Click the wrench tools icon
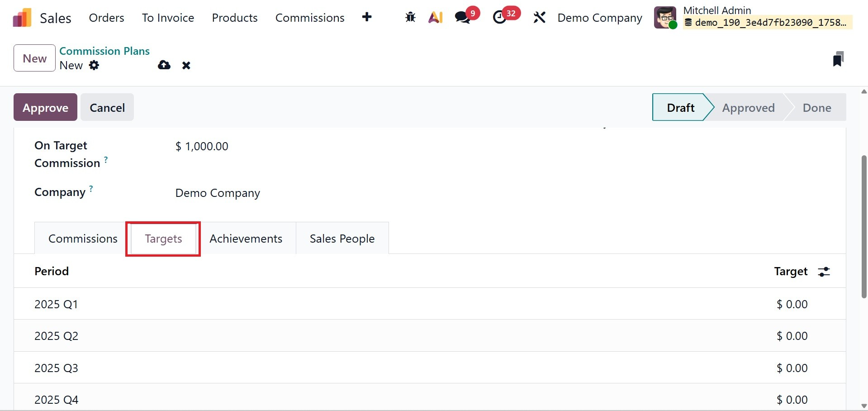868x411 pixels. pyautogui.click(x=539, y=18)
